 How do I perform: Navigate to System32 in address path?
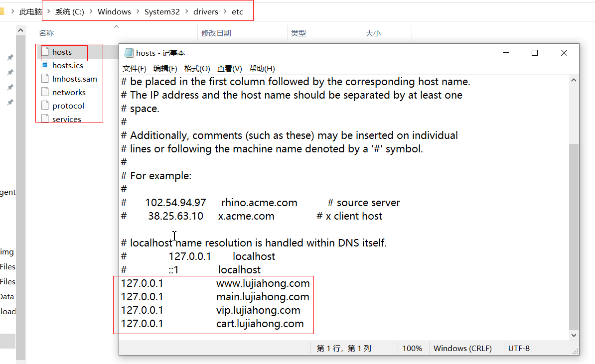(x=162, y=11)
